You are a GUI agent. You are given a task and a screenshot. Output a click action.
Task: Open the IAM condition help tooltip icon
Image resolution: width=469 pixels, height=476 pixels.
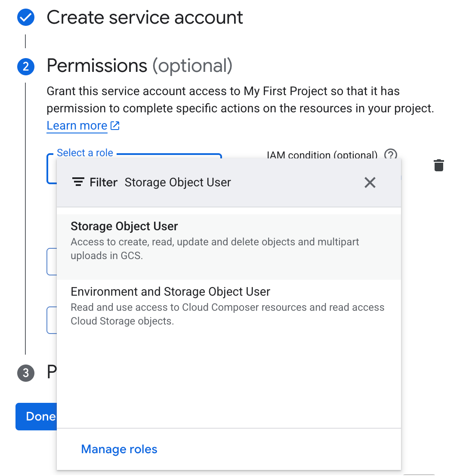coord(390,154)
